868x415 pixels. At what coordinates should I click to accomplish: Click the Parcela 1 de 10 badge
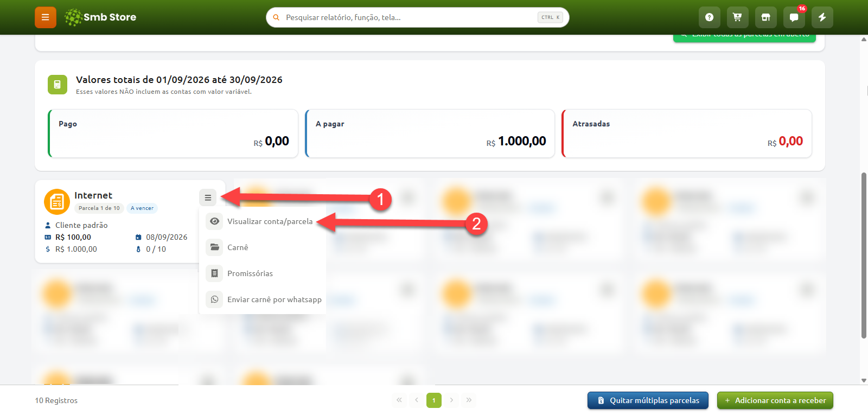click(x=99, y=208)
